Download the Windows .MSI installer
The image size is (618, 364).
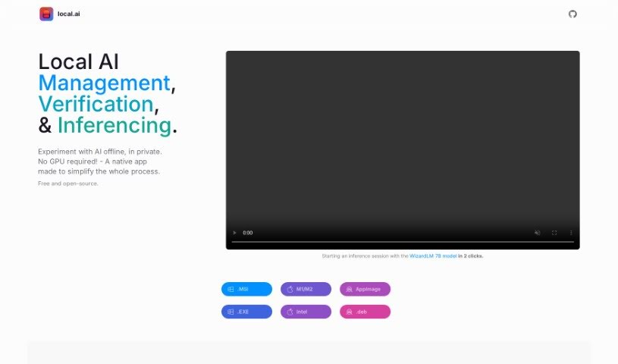coord(246,289)
